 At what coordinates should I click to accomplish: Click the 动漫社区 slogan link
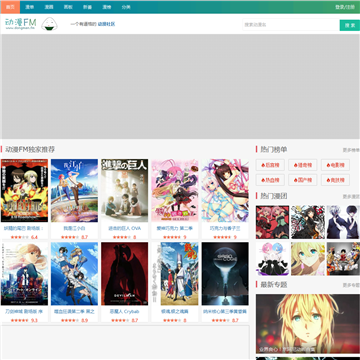click(x=106, y=24)
